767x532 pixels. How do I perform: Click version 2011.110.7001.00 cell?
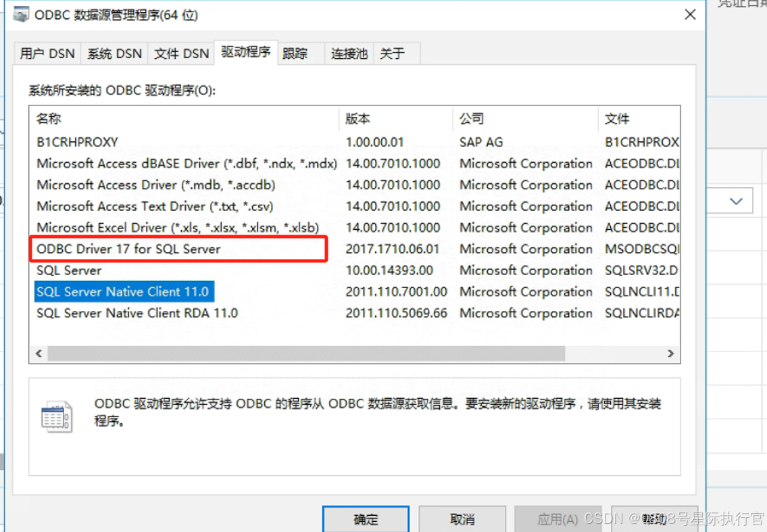coord(396,292)
